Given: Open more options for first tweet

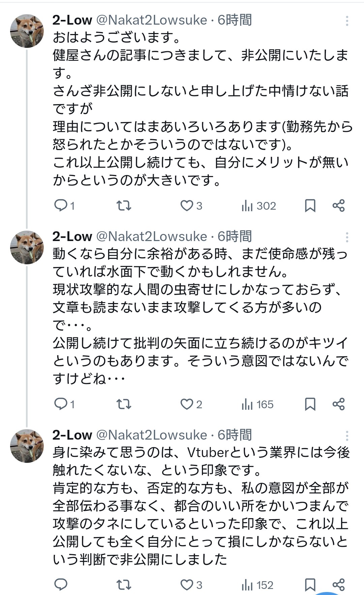Looking at the screenshot, I should coord(347,21).
